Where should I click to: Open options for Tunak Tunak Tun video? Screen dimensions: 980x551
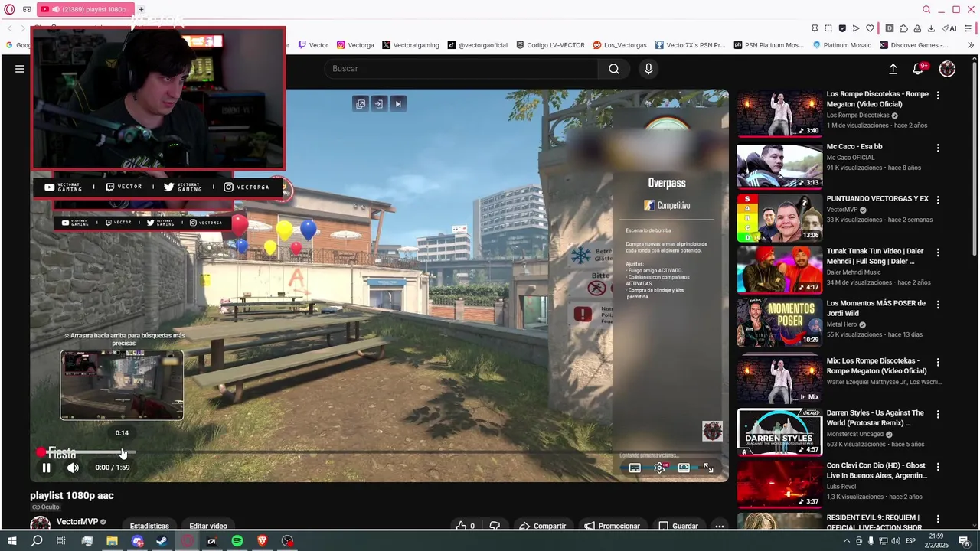pos(938,253)
